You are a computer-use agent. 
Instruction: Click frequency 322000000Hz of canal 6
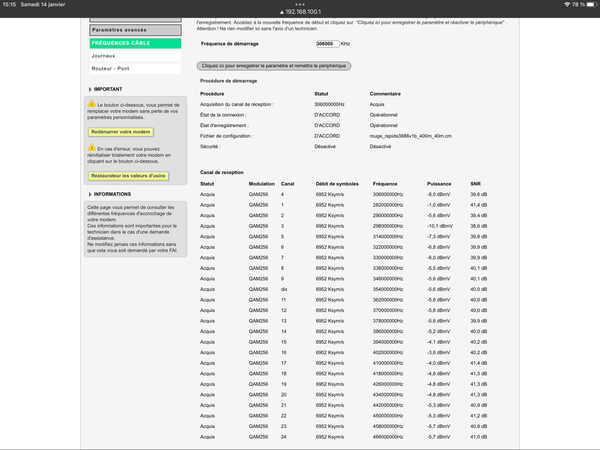coord(388,247)
